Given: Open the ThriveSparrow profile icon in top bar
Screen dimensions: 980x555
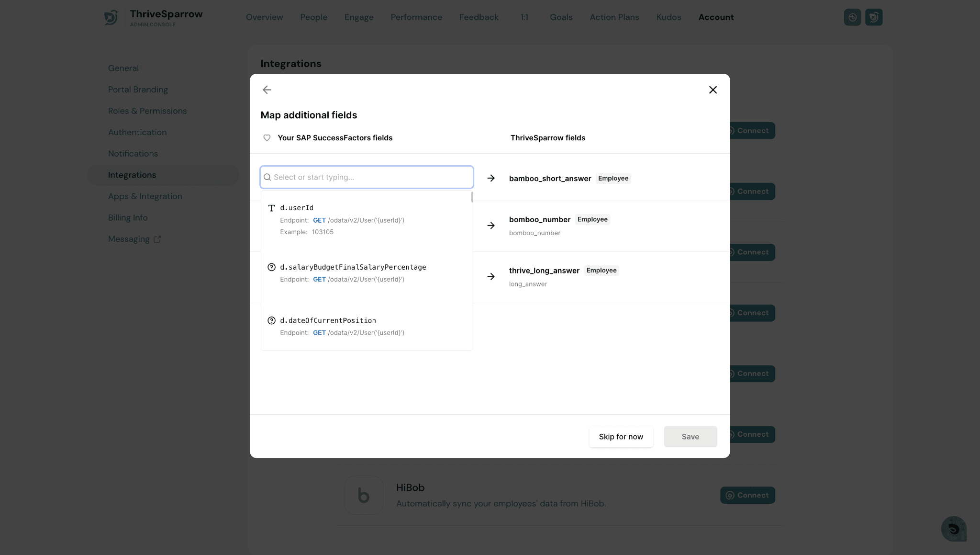Looking at the screenshot, I should (874, 17).
